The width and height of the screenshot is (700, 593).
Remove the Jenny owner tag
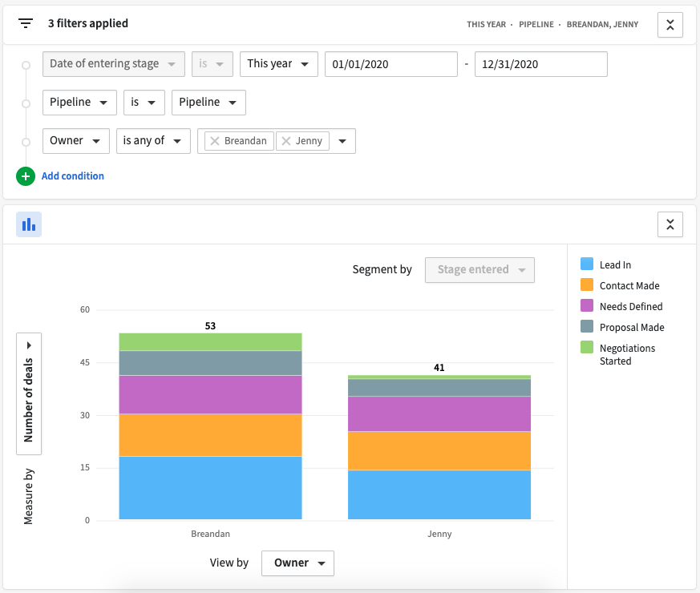click(x=286, y=141)
